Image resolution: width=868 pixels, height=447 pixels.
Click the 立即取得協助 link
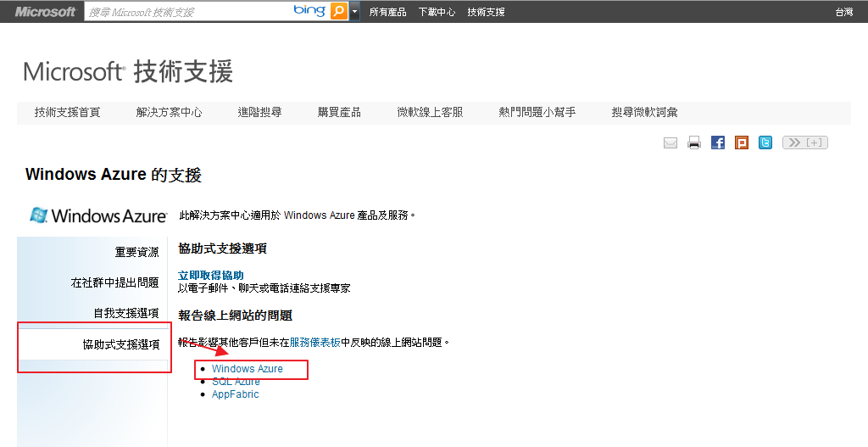pos(210,276)
